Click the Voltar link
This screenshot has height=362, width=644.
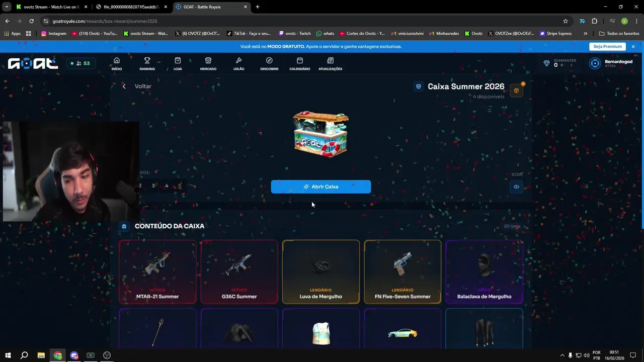[143, 86]
